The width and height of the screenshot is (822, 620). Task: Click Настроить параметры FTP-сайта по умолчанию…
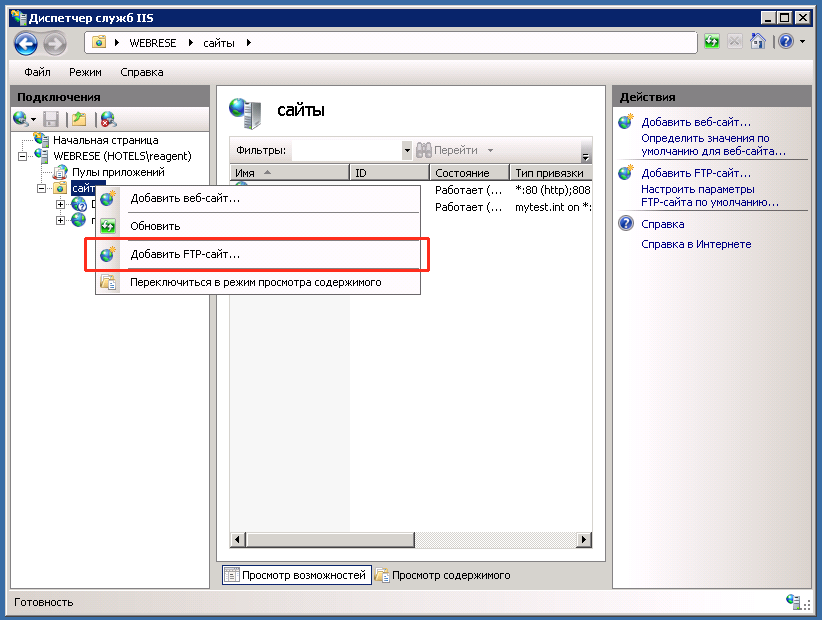[x=710, y=195]
